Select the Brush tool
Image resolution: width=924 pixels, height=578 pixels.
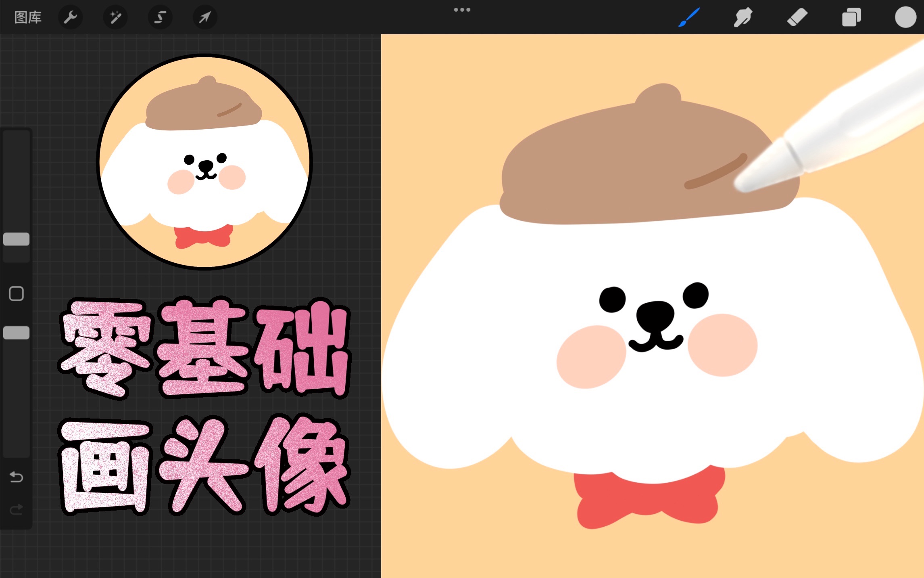point(689,17)
